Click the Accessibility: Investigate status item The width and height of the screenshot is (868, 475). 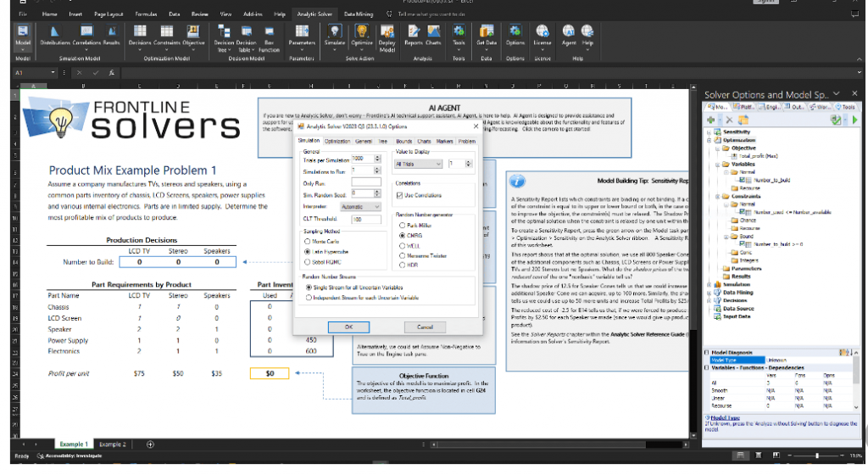coord(70,455)
